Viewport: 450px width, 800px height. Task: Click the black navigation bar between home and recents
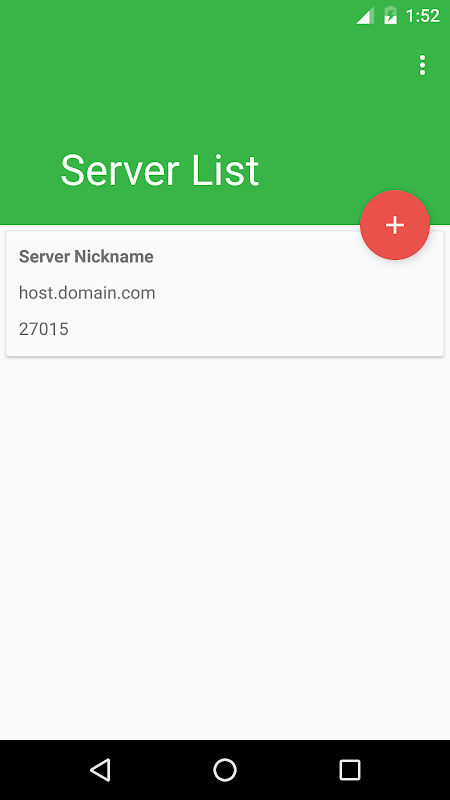point(288,769)
